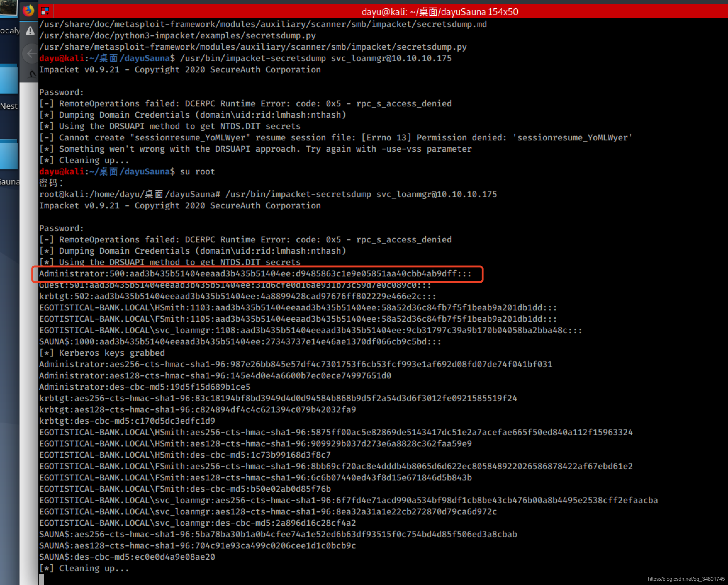This screenshot has height=585, width=728.
Task: Click the HSmith:1103 hash line
Action: point(298,308)
